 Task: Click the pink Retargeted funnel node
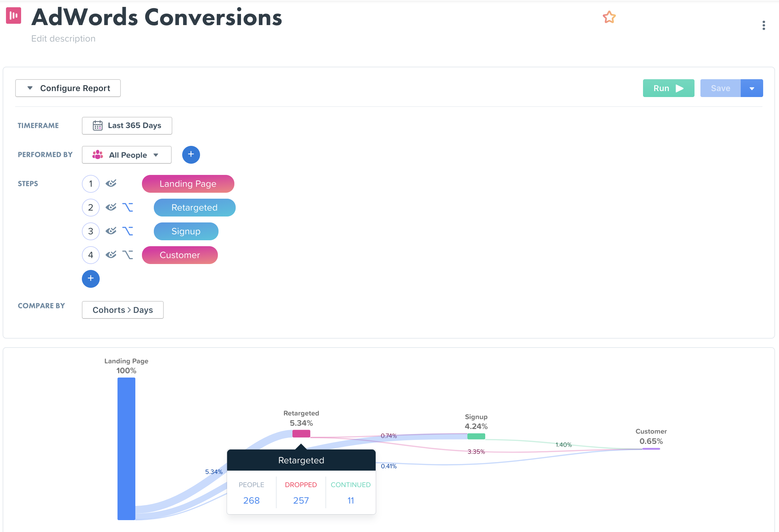301,434
